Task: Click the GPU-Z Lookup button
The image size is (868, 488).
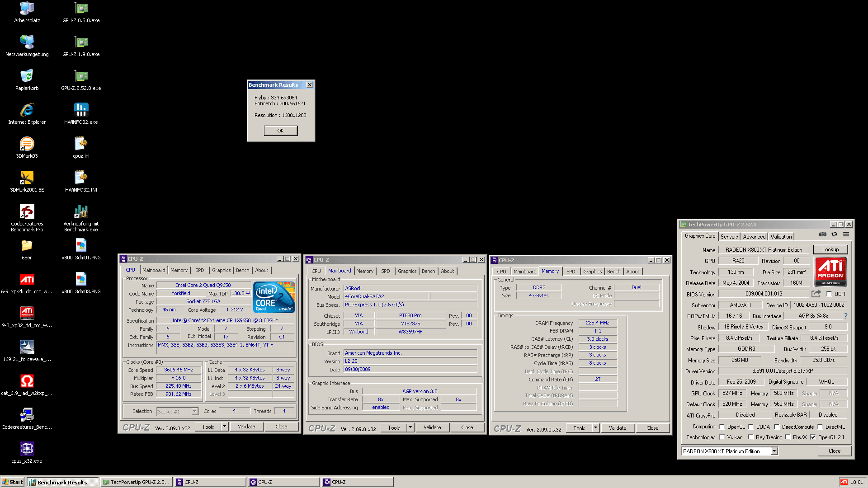Action: 830,249
